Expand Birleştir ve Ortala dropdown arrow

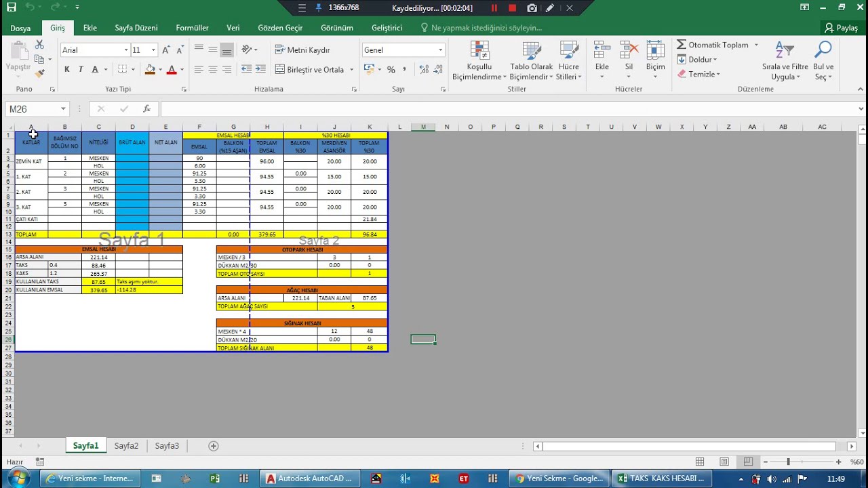pos(352,69)
